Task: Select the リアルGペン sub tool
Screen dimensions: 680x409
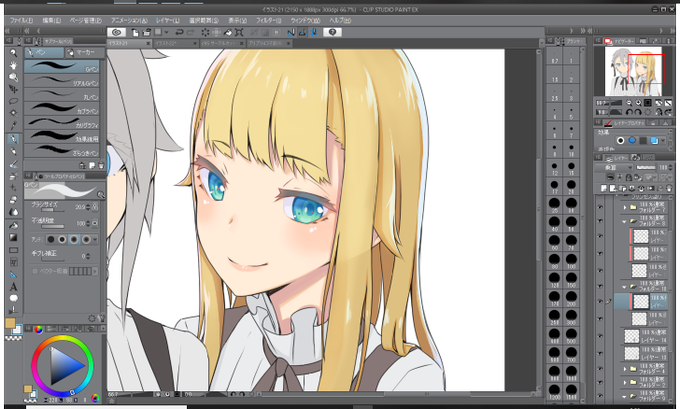Action: (62, 81)
